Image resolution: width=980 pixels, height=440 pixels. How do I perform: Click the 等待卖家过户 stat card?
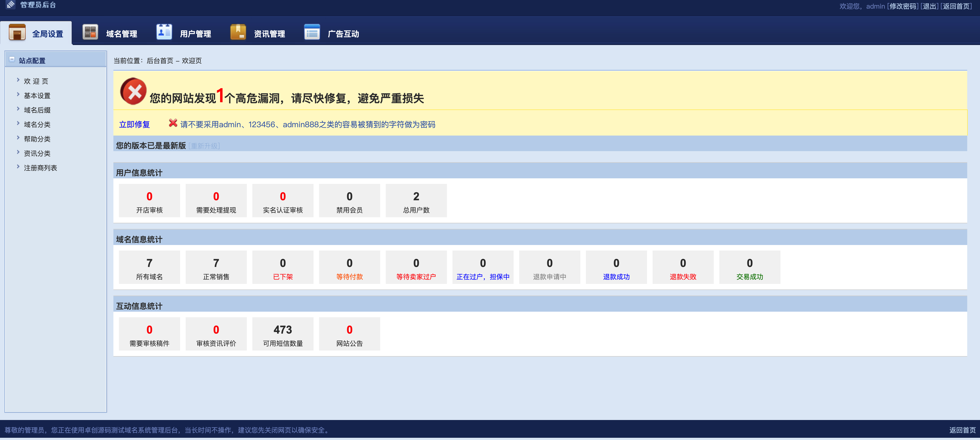416,267
